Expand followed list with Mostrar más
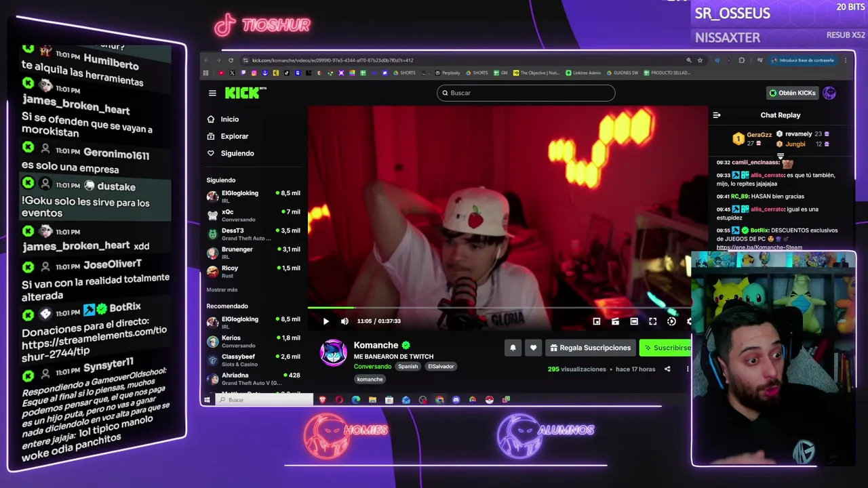868x488 pixels. (222, 290)
